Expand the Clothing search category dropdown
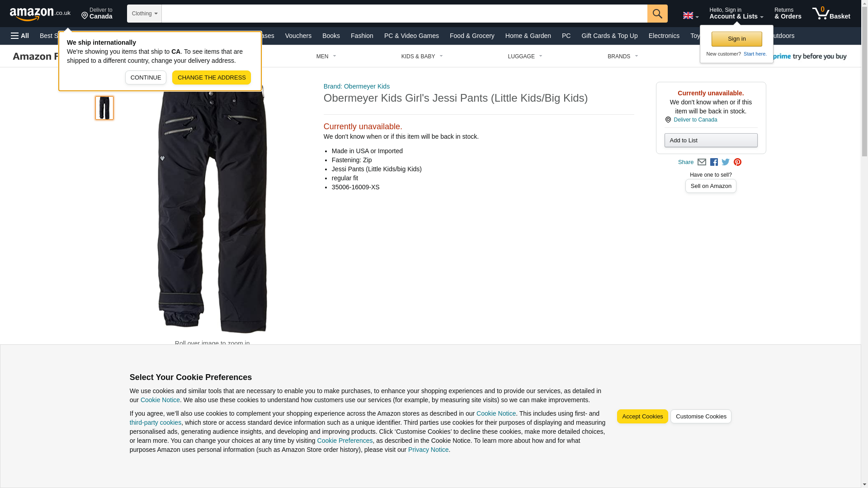This screenshot has height=488, width=868. [x=144, y=14]
